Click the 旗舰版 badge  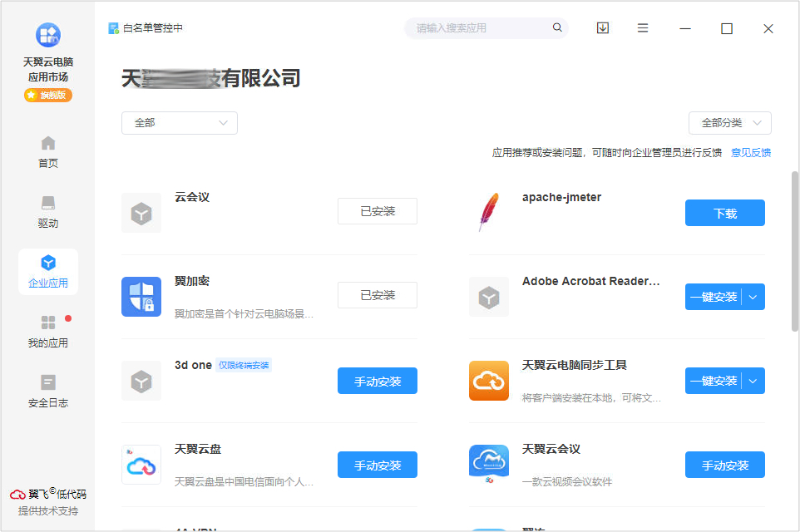click(x=48, y=95)
